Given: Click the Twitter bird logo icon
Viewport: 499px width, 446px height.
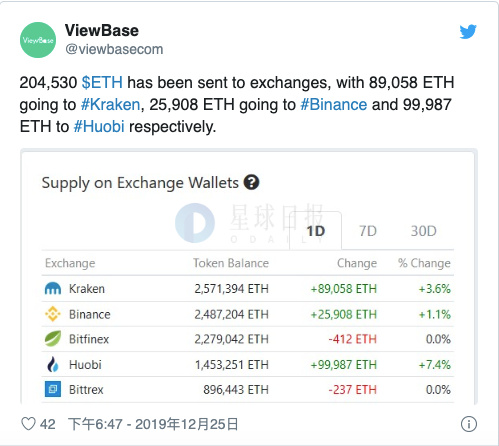Looking at the screenshot, I should tap(468, 32).
